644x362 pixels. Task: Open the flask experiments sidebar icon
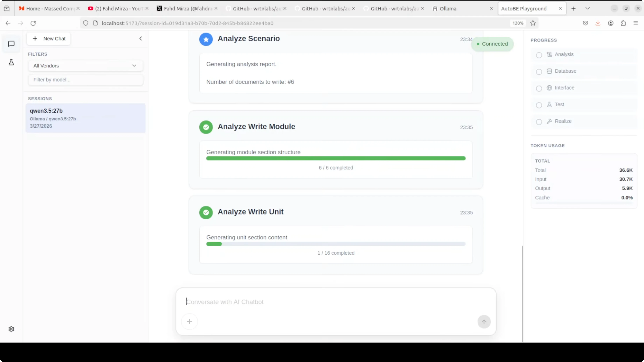11,62
